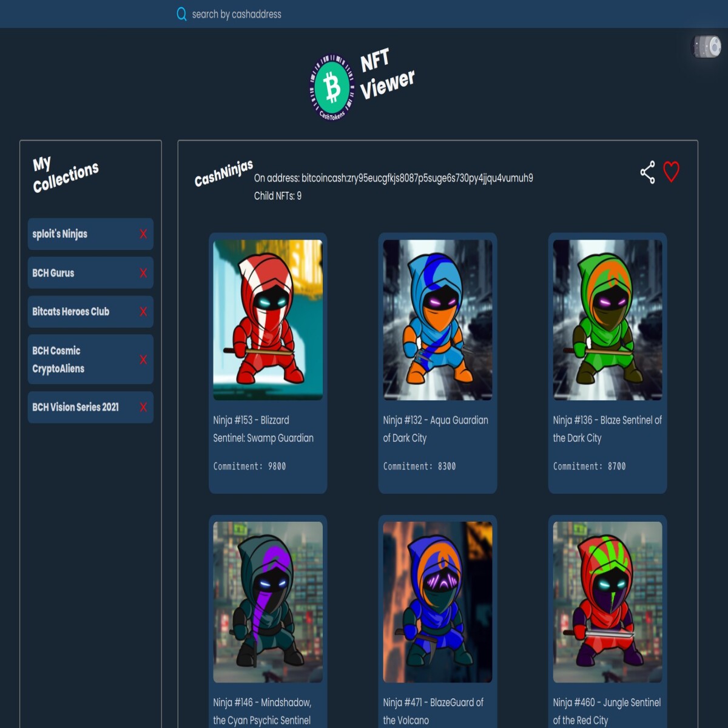Click title 'Ninja #136 - Blaze Sentinel of the Dark City'
This screenshot has height=728, width=728.
pos(607,429)
